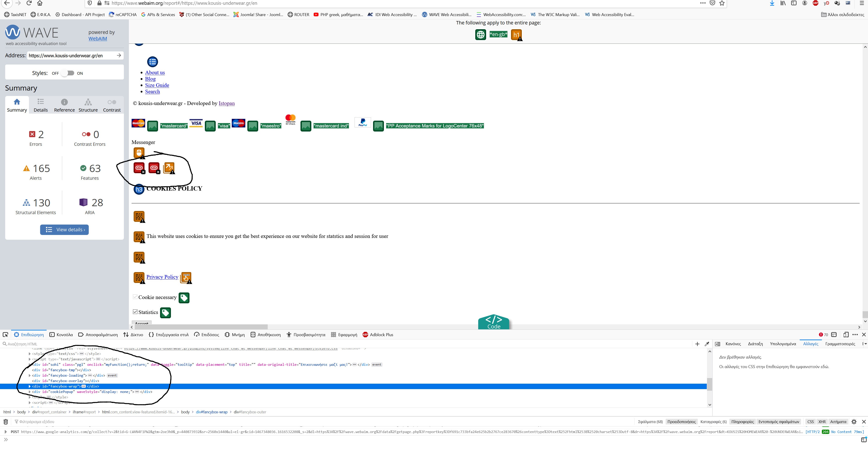Toggle the Styles OFF/ON switch
Screen dimensions: 868x450
pyautogui.click(x=68, y=73)
